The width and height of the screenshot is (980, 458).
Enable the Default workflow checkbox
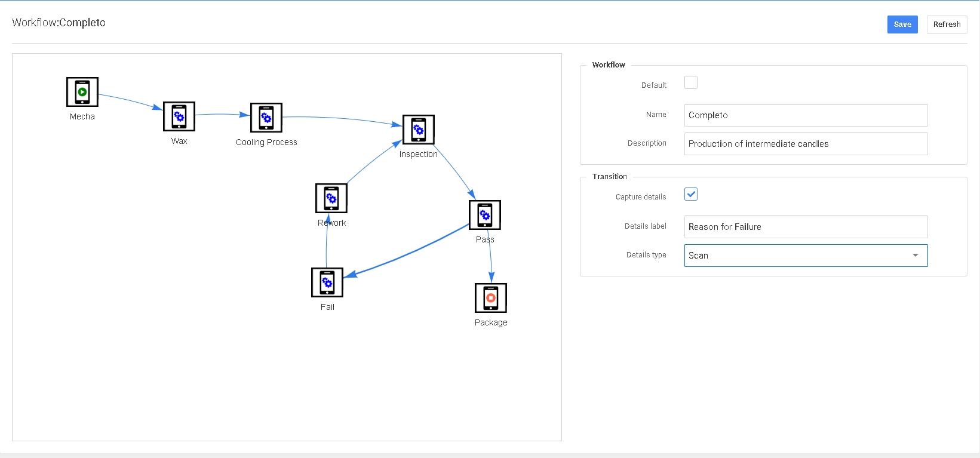click(691, 83)
